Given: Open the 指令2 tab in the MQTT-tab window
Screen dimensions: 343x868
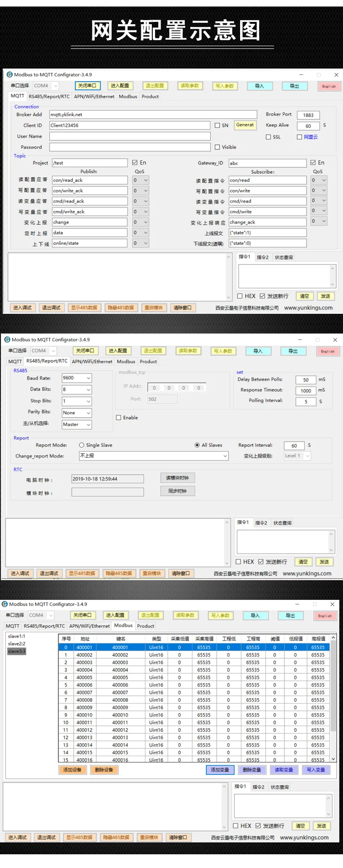Looking at the screenshot, I should point(263,258).
